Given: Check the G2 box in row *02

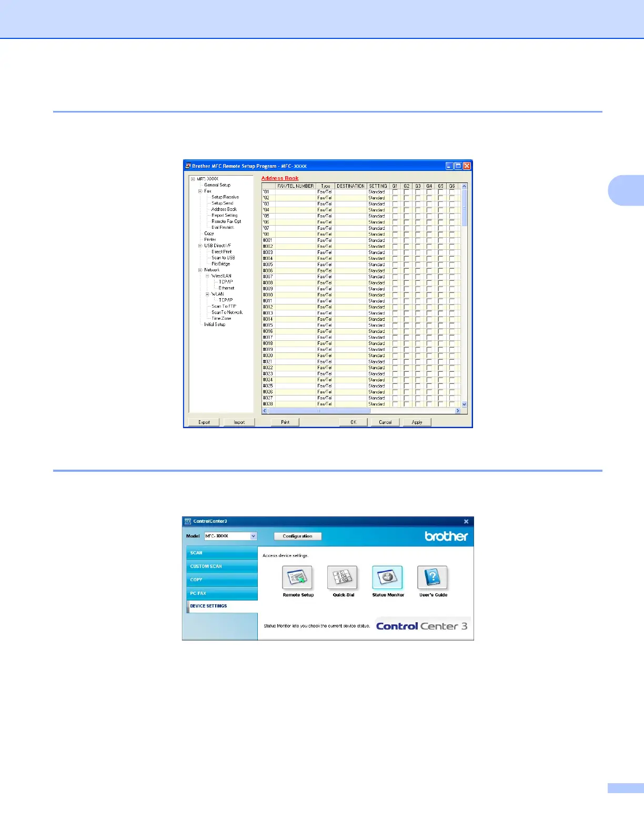Looking at the screenshot, I should [407, 198].
